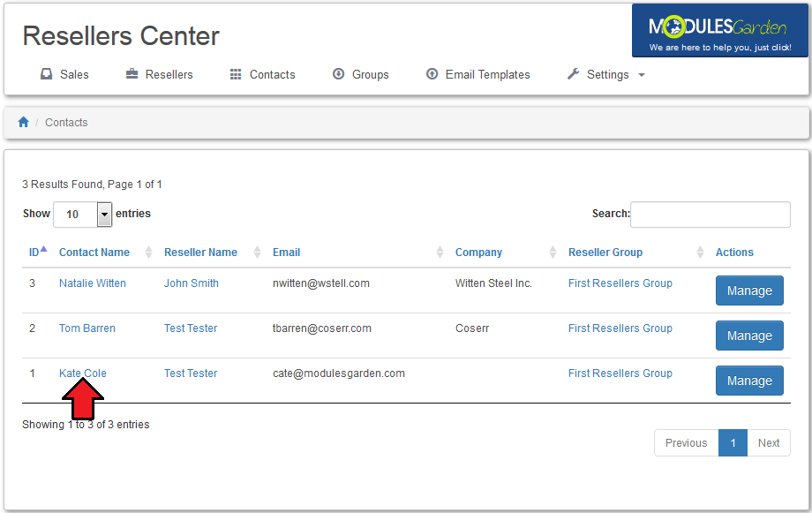Click the Contacts breadcrumb text

[x=66, y=123]
